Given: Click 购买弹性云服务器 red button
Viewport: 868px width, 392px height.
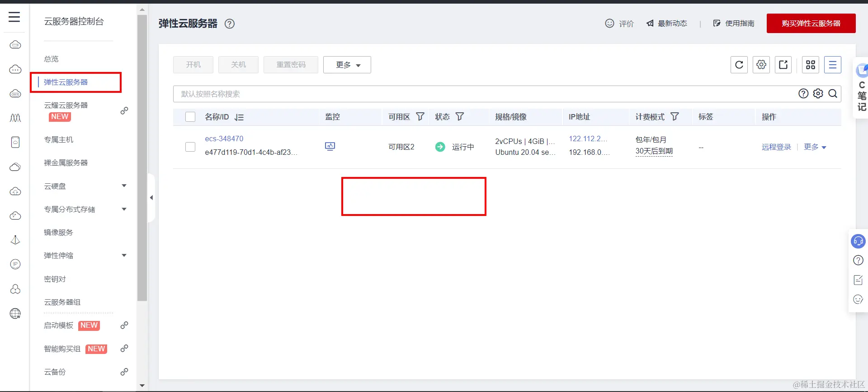Looking at the screenshot, I should pos(811,23).
